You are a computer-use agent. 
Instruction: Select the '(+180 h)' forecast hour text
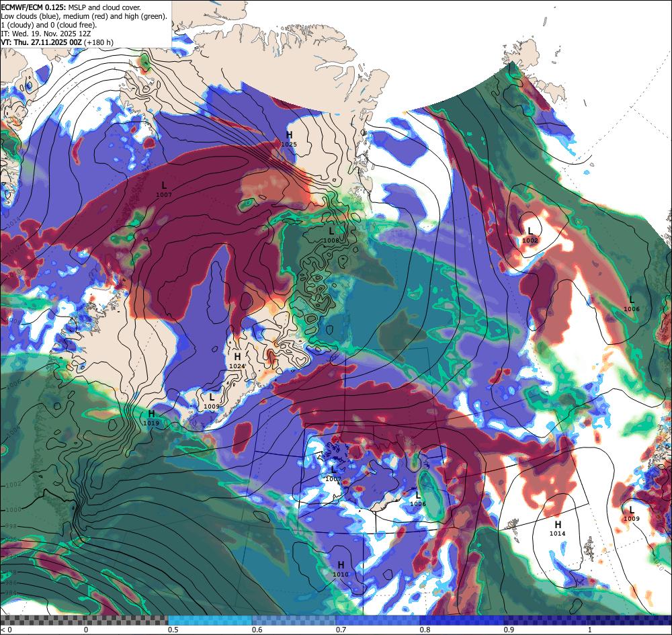99,42
